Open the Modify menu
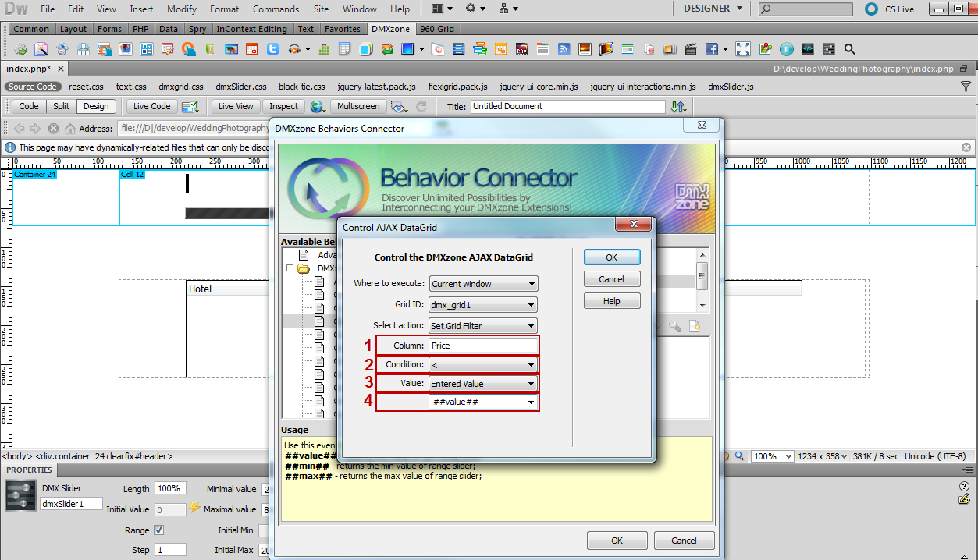The height and width of the screenshot is (560, 978). click(182, 9)
